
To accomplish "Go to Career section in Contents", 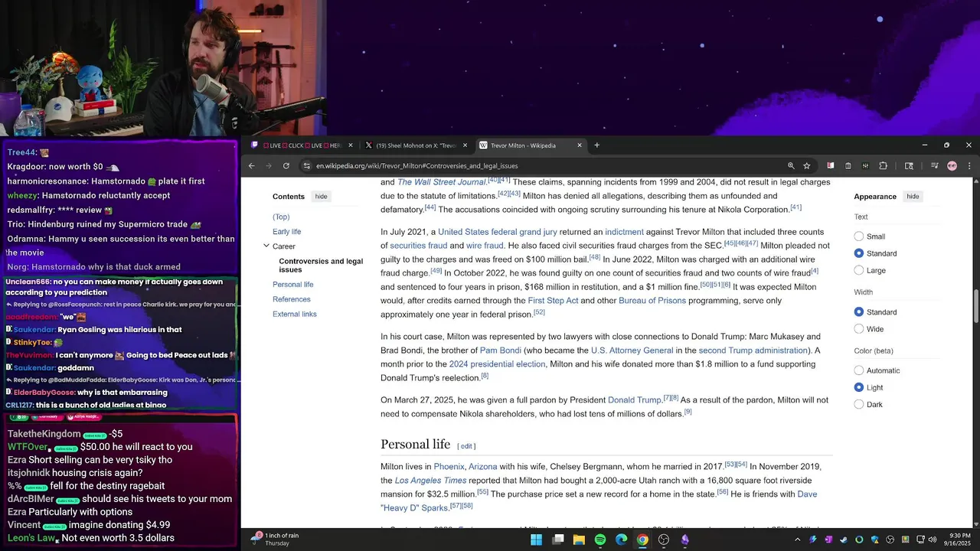I will [283, 246].
